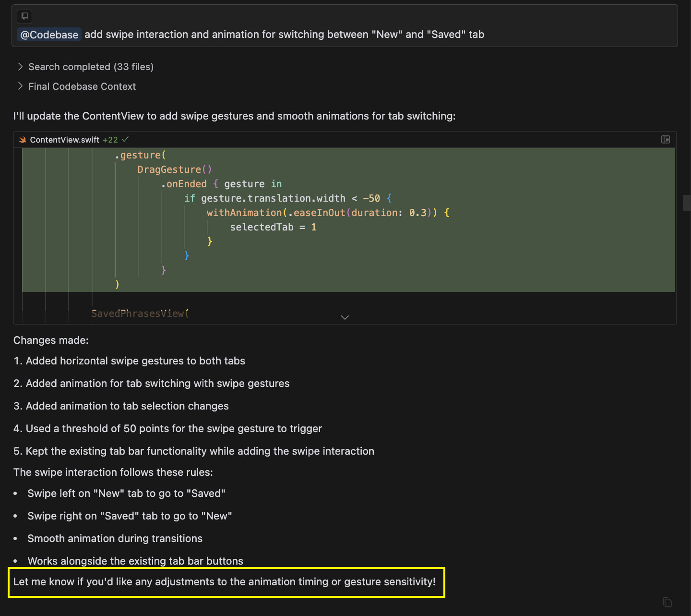Click the selectedTab = 1 line
This screenshot has width=691, height=616.
pyautogui.click(x=274, y=227)
